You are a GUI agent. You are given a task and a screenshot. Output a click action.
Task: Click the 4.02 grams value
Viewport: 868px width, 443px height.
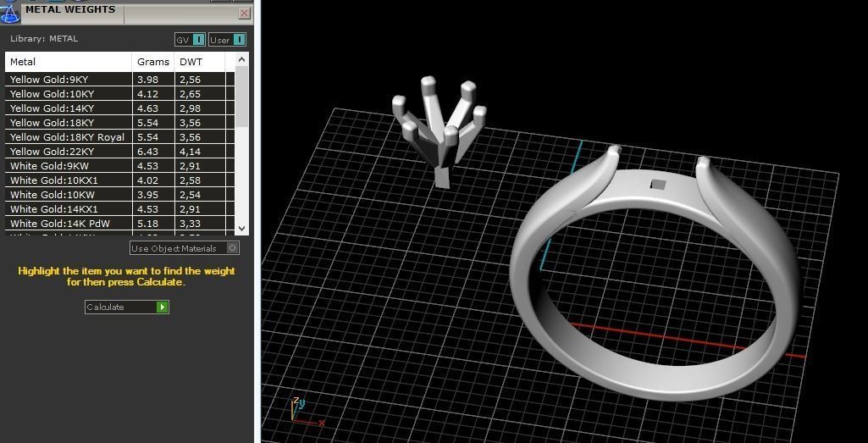(x=148, y=180)
